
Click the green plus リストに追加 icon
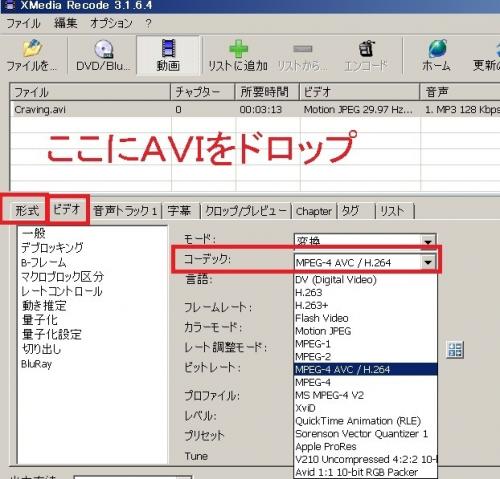click(238, 49)
